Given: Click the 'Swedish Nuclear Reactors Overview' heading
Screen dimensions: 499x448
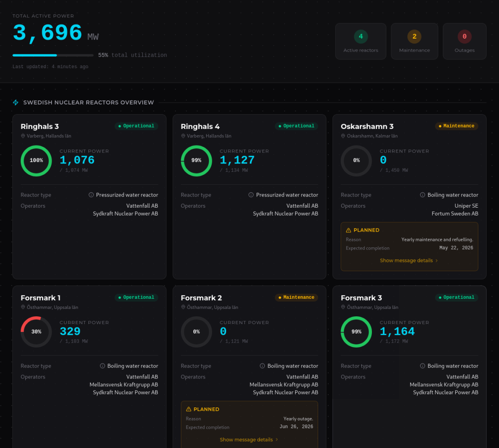Looking at the screenshot, I should point(88,103).
